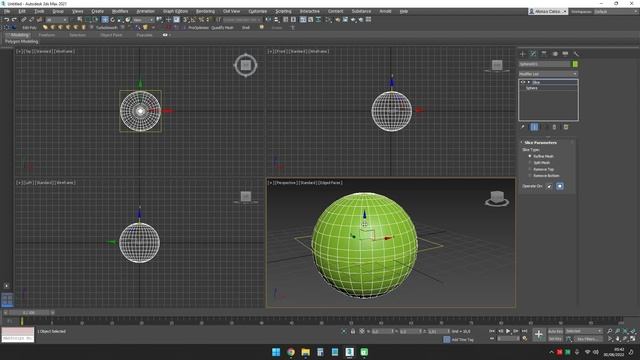Viewport: 640px width, 360px height.
Task: Click Maximize Viewport Toggle icon
Action: [633, 339]
